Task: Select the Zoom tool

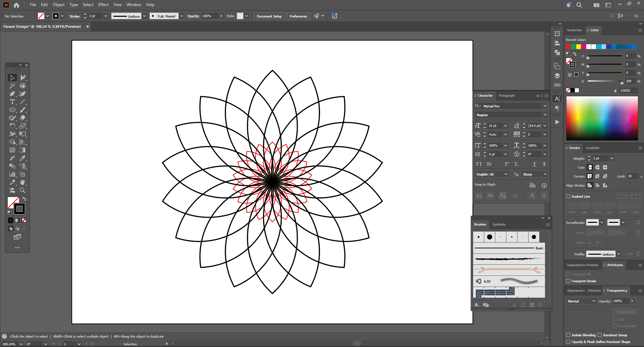Action: click(x=22, y=190)
